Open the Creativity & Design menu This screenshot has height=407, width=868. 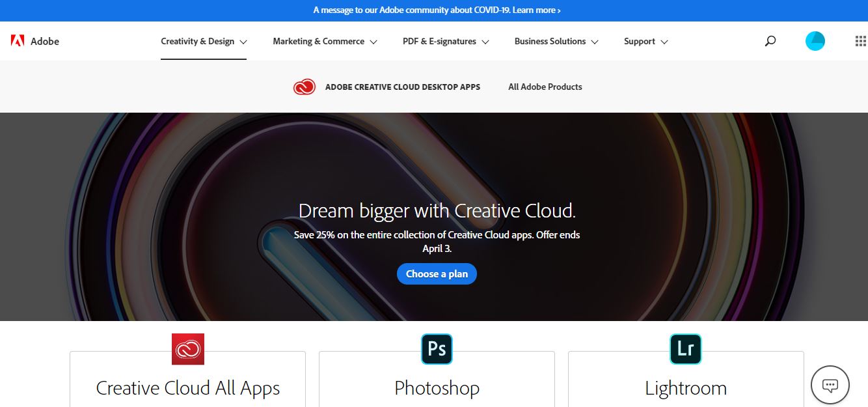[x=204, y=41]
